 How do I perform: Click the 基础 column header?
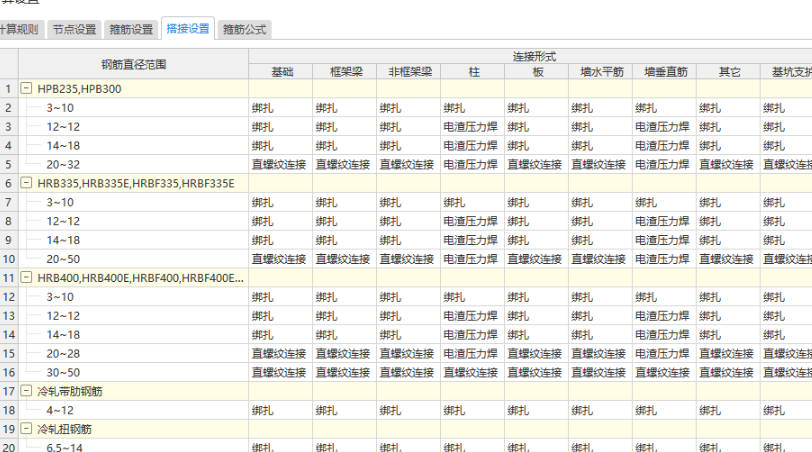coord(281,72)
